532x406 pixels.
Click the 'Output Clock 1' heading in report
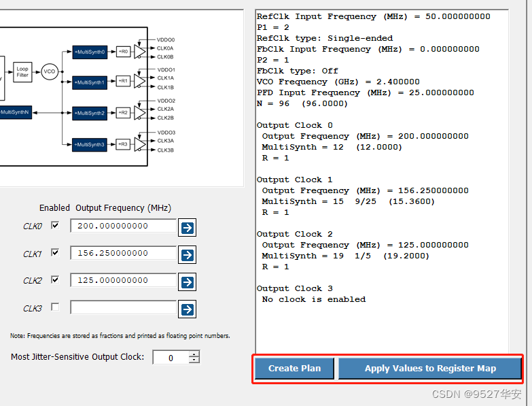294,180
